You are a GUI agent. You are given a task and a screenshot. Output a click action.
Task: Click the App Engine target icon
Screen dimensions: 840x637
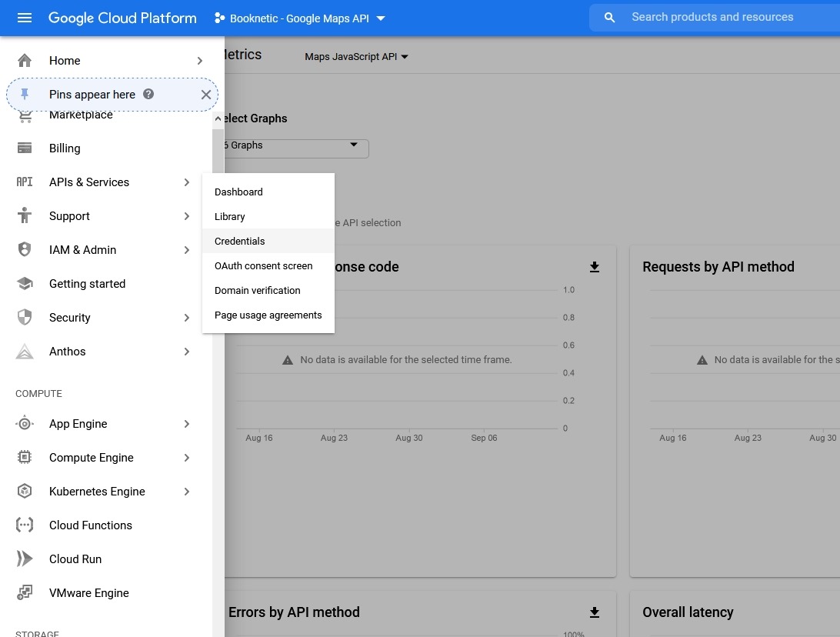(25, 424)
